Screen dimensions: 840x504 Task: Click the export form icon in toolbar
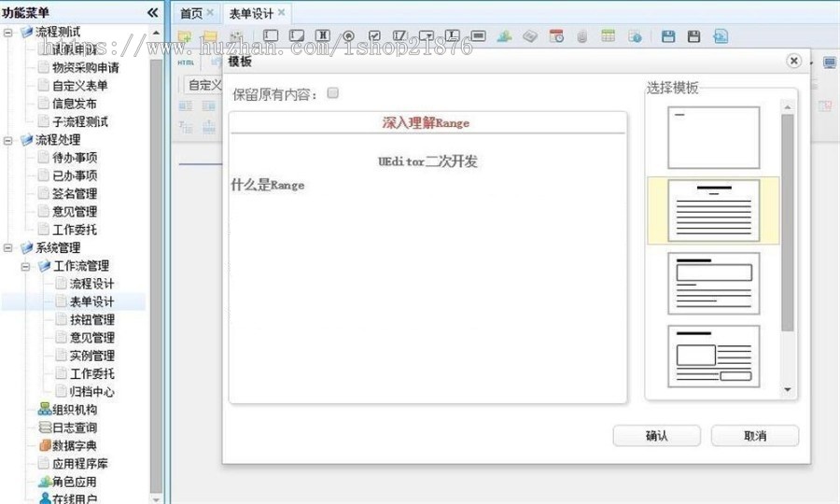721,35
